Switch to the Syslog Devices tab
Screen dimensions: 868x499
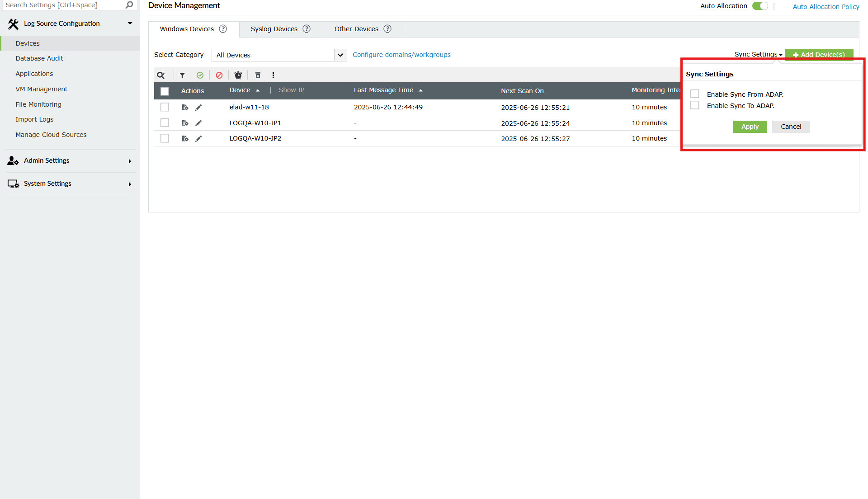pyautogui.click(x=274, y=29)
